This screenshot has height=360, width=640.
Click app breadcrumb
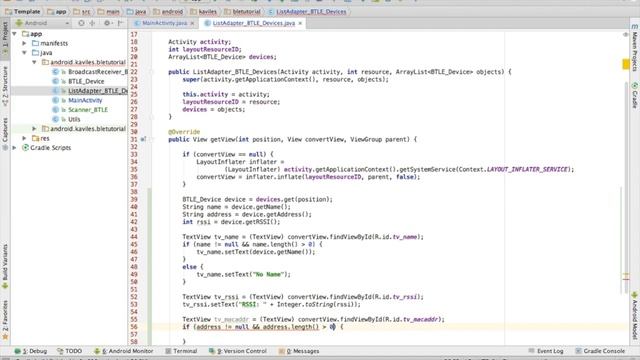point(57,12)
